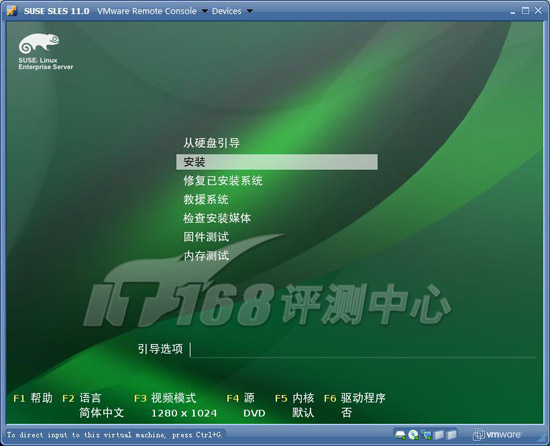Viewport: 550px width, 446px height.
Task: Open the Devices dropdown menu
Action: click(x=232, y=11)
